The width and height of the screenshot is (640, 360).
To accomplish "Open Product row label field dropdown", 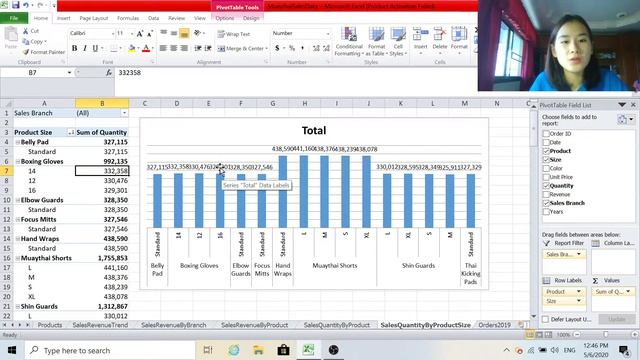I will coord(578,291).
